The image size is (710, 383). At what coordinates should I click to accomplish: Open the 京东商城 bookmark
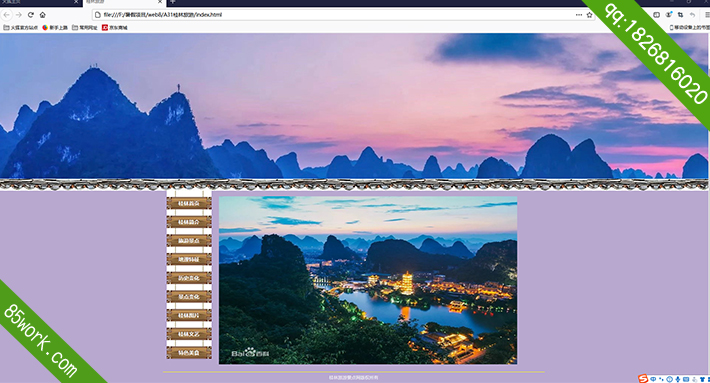click(x=115, y=28)
